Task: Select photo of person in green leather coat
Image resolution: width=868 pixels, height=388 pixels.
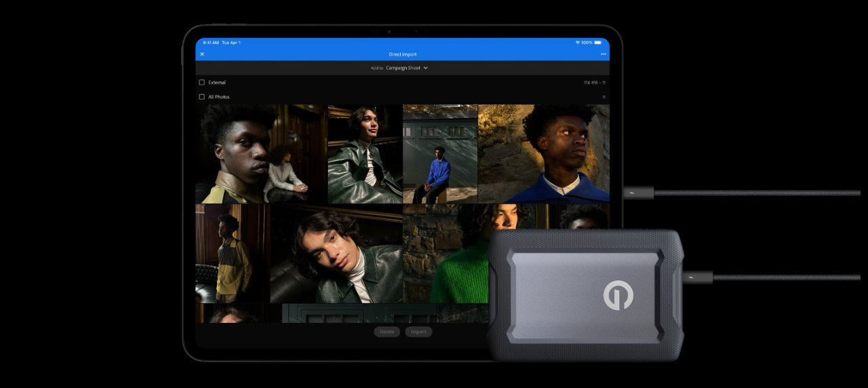Action: (x=364, y=154)
